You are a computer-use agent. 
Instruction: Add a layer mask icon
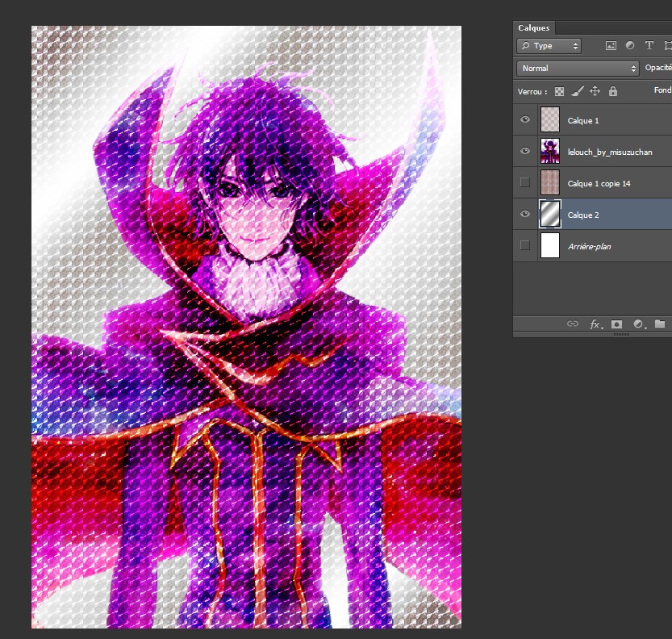[x=616, y=324]
